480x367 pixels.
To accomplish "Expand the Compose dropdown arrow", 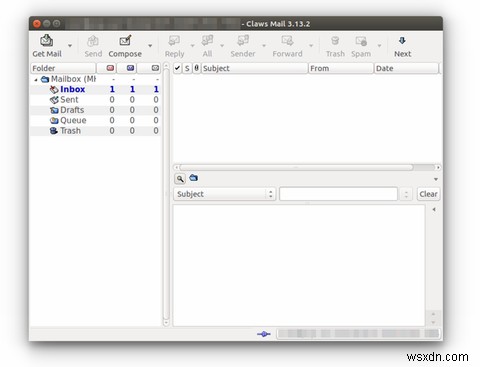I will pyautogui.click(x=150, y=45).
